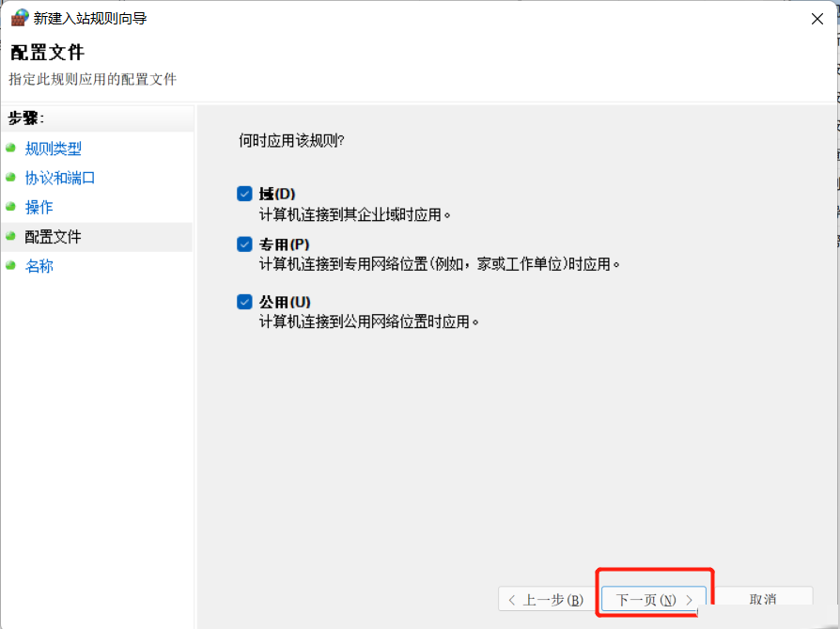Click the green bullet beside 名称
This screenshot has width=840, height=629.
click(10, 265)
